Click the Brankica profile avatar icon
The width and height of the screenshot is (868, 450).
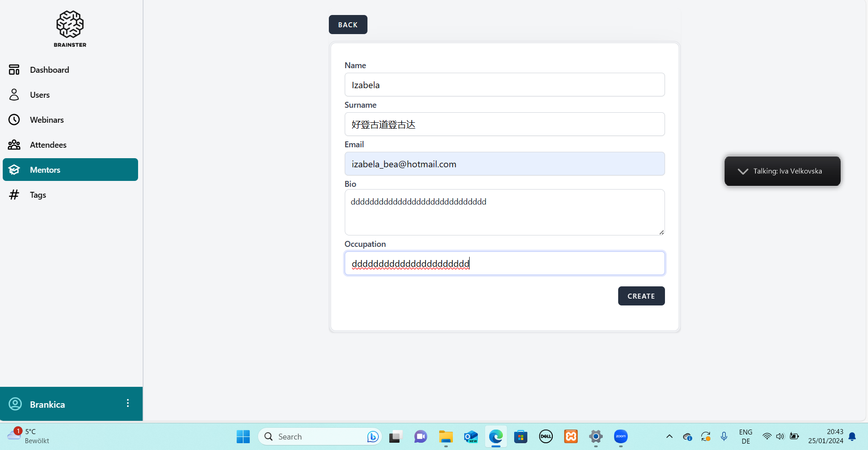coord(15,404)
